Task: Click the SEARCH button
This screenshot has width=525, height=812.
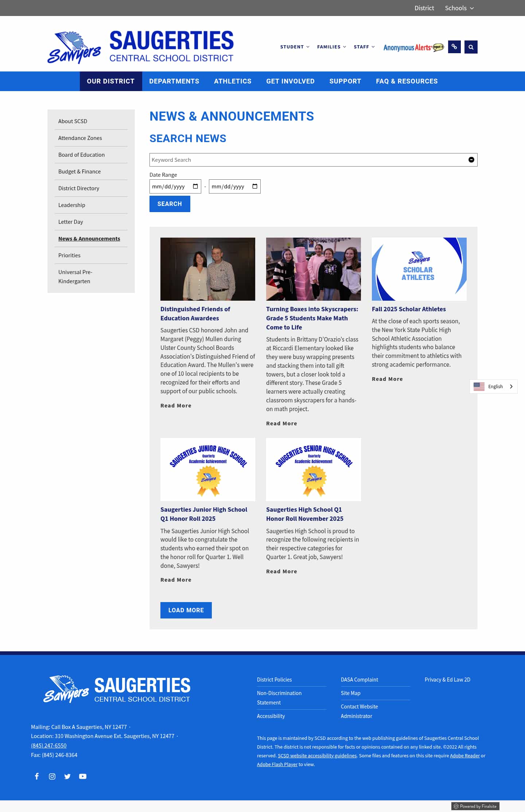Action: click(x=170, y=204)
